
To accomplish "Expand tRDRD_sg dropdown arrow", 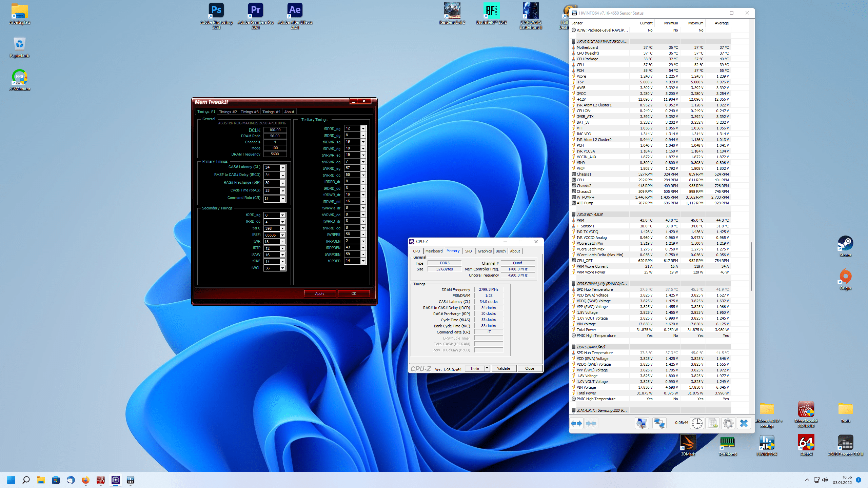I will pos(363,128).
